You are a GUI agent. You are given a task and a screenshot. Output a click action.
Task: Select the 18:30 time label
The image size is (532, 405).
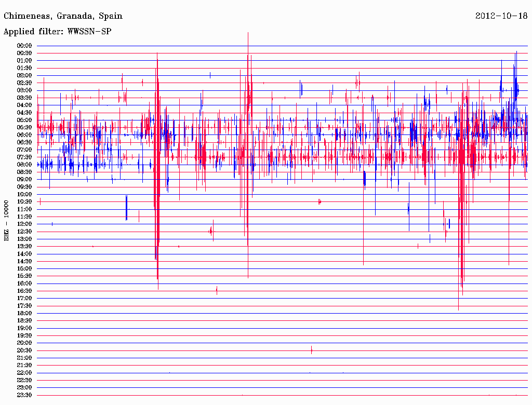[x=24, y=320]
